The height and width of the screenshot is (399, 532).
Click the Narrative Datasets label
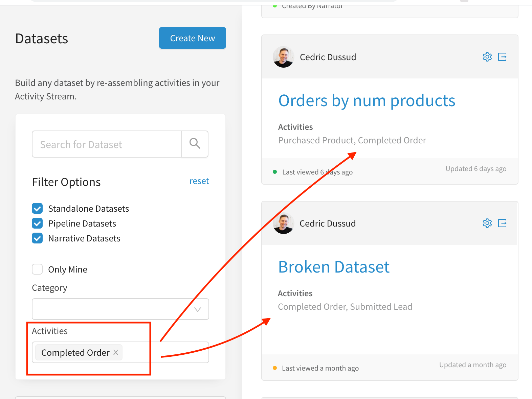[84, 238]
